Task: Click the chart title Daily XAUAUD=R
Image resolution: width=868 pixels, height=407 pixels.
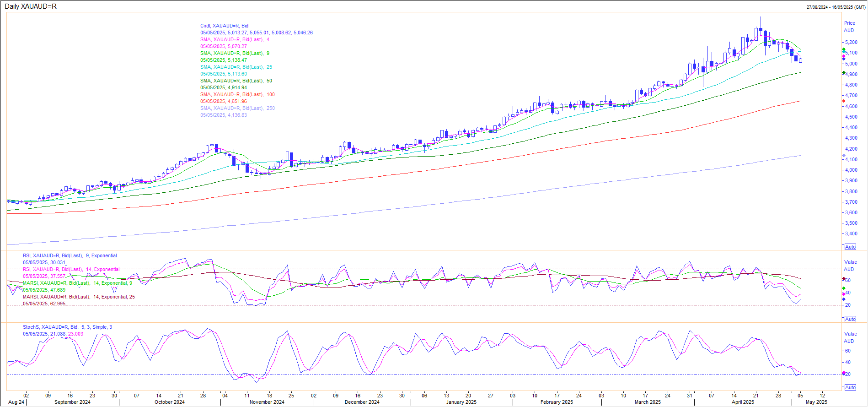Action: click(31, 6)
